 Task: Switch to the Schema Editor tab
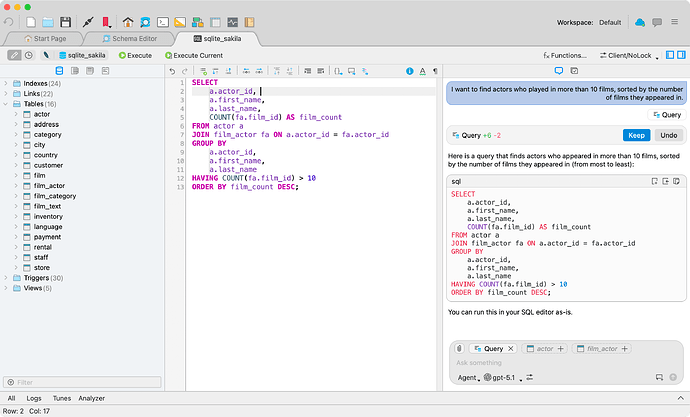[130, 39]
